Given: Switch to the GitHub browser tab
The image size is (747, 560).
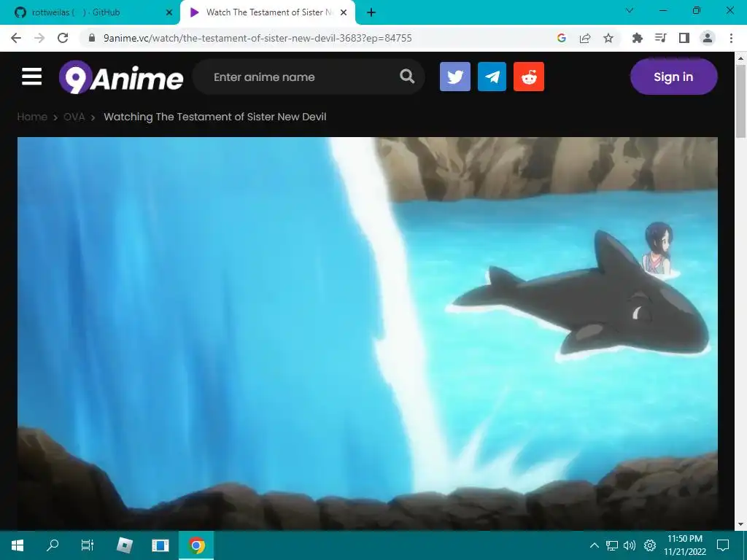Looking at the screenshot, I should click(90, 12).
